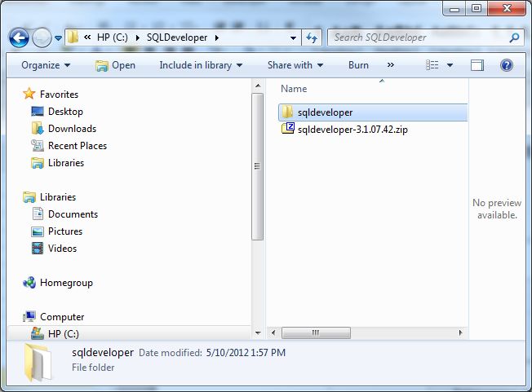Screen dimensions: 532x392
Task: Click navigation pane scroll down arrow
Action: 258,333
